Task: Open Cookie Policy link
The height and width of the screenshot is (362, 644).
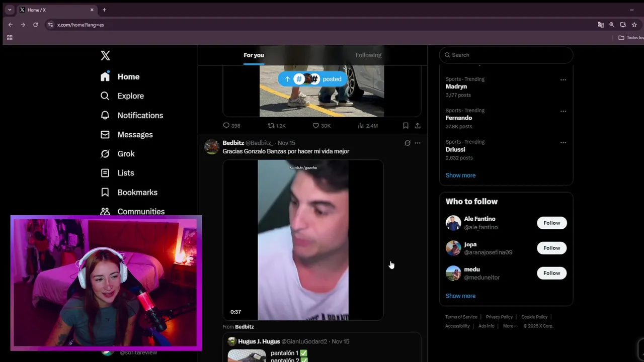Action: click(x=534, y=317)
